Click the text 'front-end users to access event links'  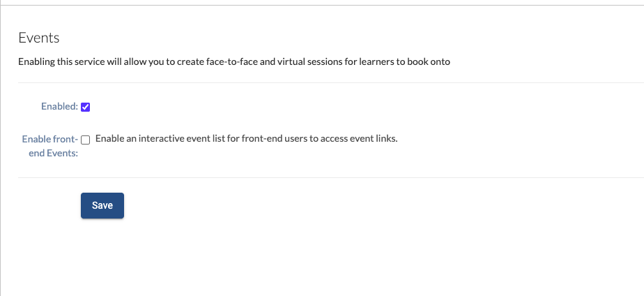(319, 138)
